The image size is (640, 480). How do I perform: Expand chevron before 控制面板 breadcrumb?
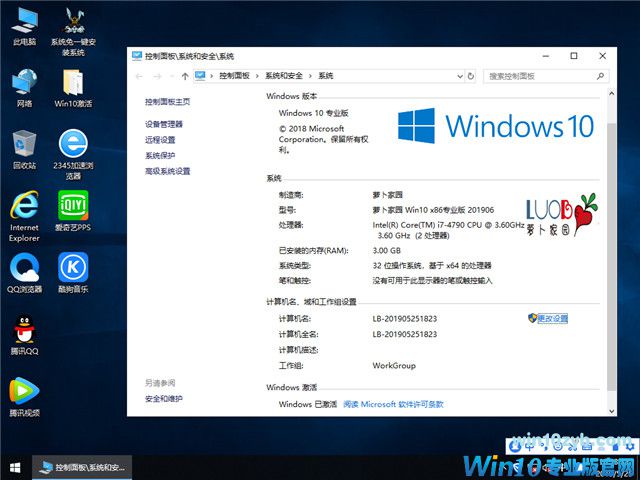pos(211,76)
